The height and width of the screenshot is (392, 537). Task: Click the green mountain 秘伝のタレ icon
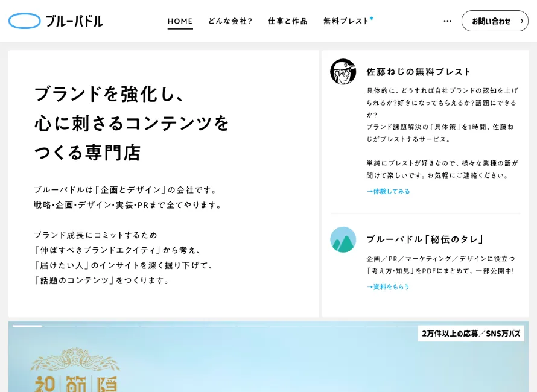pos(343,239)
